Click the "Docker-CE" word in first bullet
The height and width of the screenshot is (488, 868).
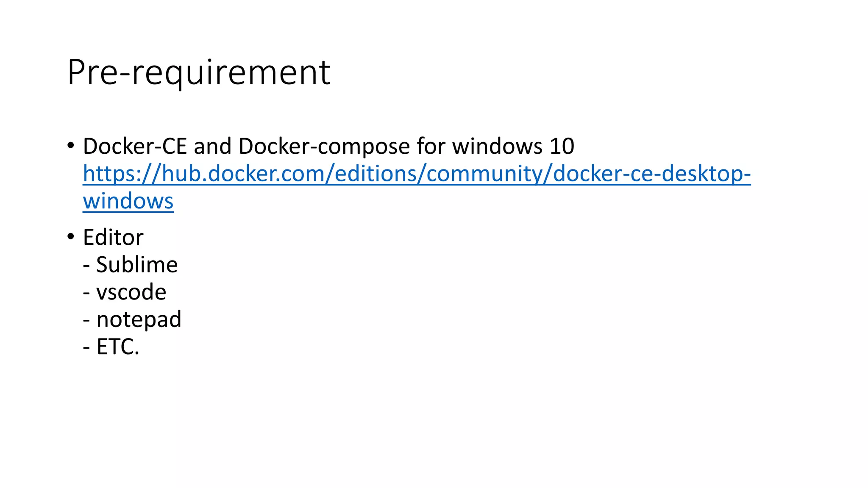[x=135, y=146]
